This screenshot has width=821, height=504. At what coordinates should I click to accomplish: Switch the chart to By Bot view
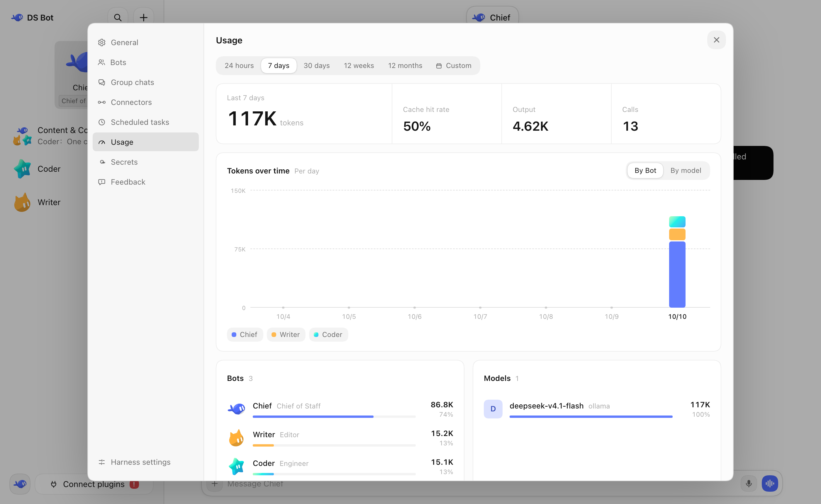tap(645, 171)
